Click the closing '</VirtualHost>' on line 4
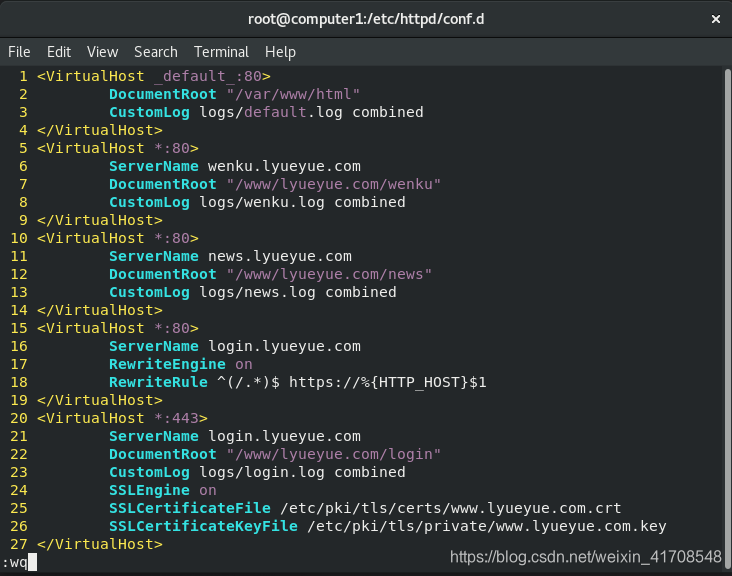This screenshot has width=732, height=576. point(100,130)
